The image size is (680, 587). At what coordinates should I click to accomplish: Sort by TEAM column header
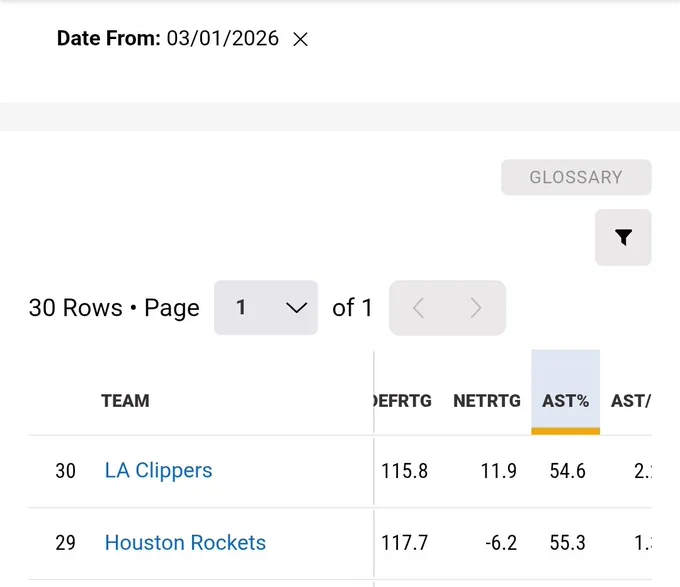pyautogui.click(x=125, y=401)
